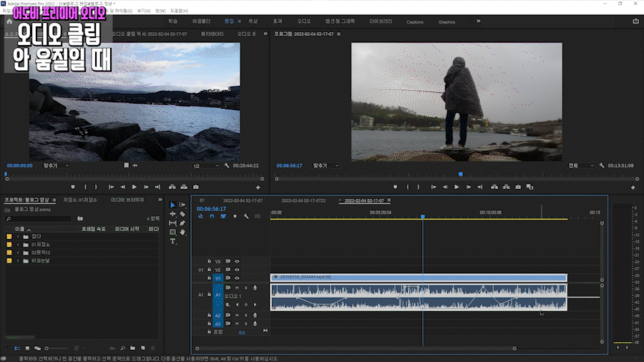Open Program monitor button editor plus

(633, 187)
